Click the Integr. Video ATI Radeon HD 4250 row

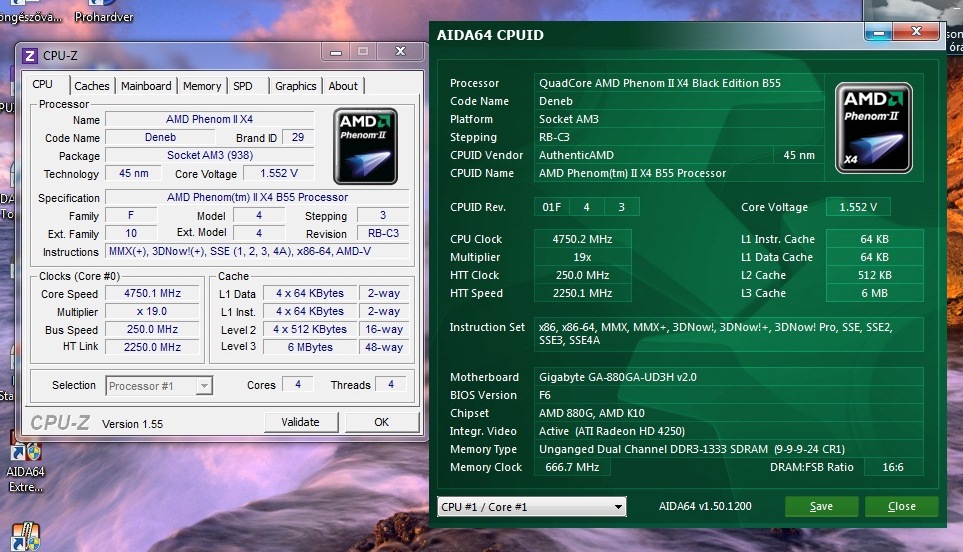[x=728, y=431]
